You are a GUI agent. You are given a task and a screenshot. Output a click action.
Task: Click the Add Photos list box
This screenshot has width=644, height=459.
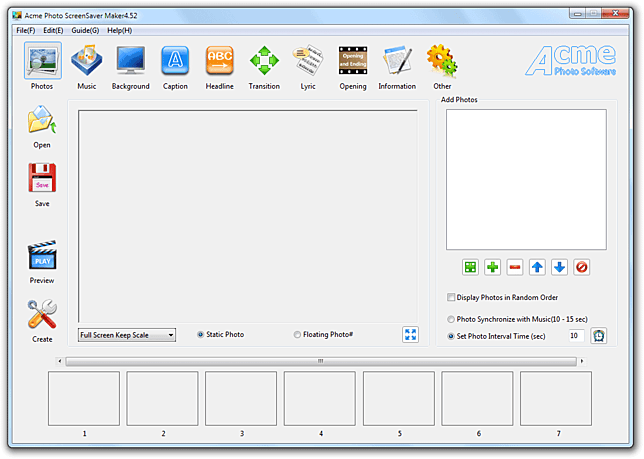click(527, 179)
